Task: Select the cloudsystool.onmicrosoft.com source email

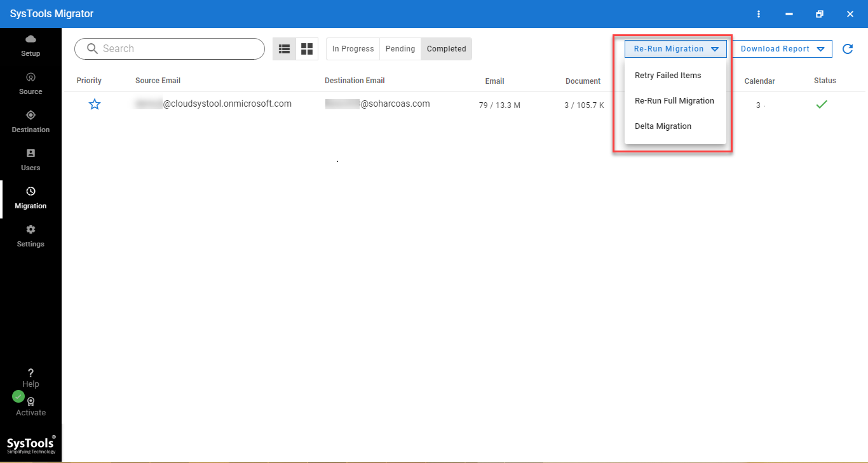Action: [213, 104]
